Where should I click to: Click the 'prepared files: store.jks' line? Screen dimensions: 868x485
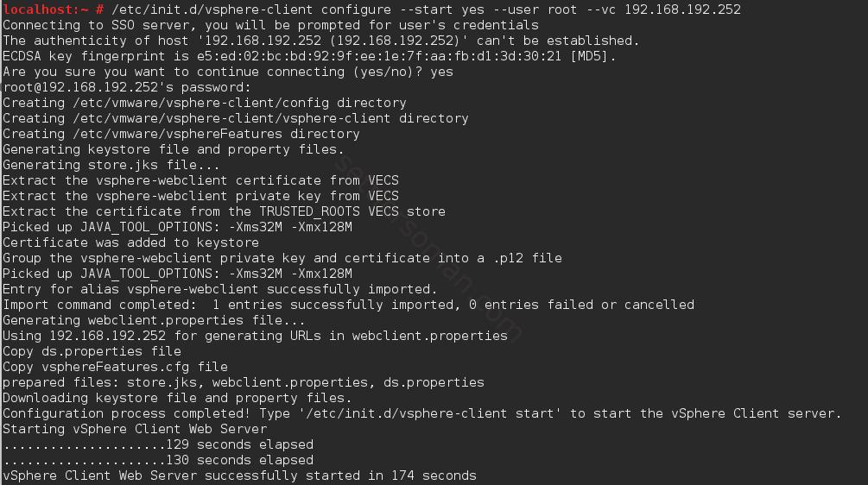click(x=244, y=382)
